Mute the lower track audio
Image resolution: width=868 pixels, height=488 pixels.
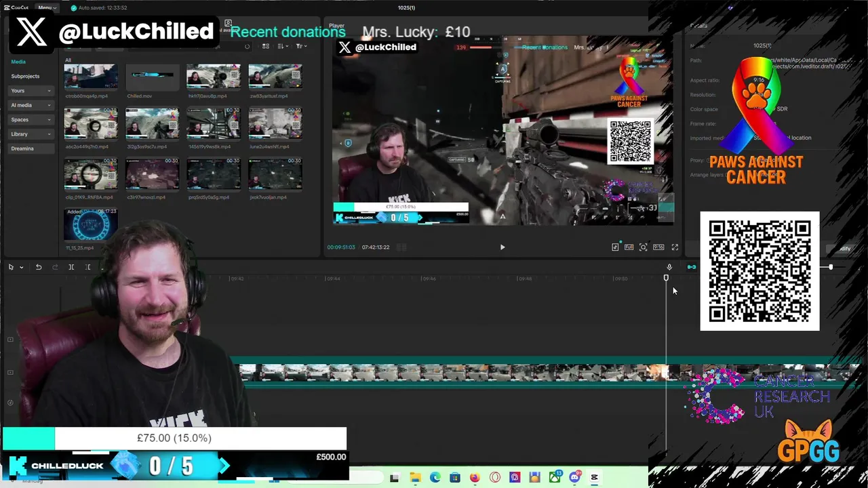click(10, 403)
